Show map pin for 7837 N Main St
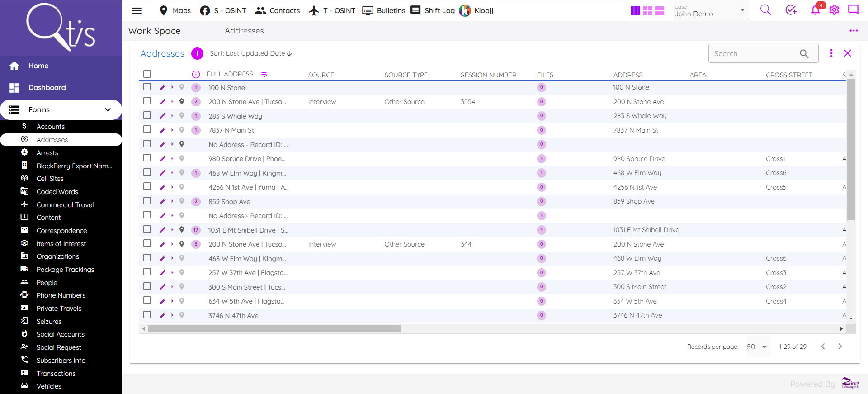This screenshot has height=394, width=868. click(x=182, y=130)
